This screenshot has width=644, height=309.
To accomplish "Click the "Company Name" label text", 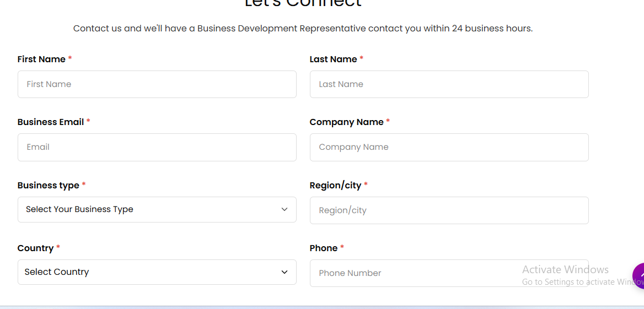I will [x=346, y=122].
